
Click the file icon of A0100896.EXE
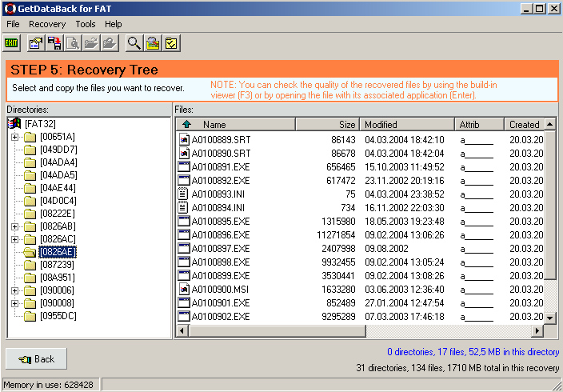184,234
